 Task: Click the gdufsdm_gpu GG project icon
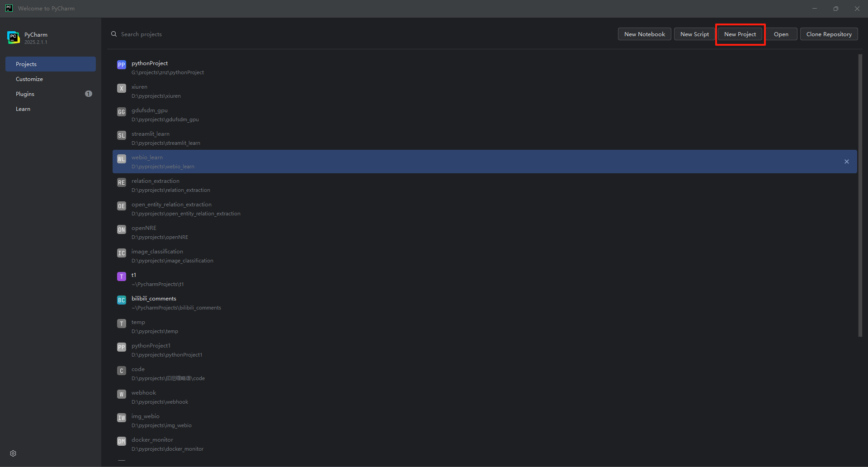(122, 112)
